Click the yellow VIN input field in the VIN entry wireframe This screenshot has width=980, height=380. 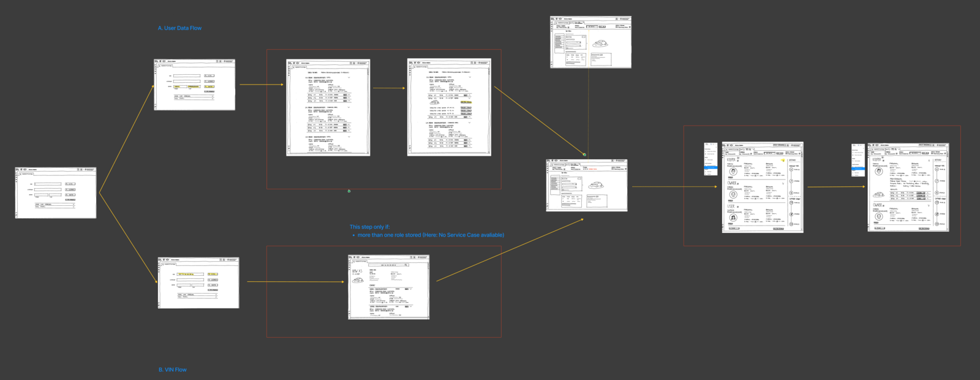point(190,274)
